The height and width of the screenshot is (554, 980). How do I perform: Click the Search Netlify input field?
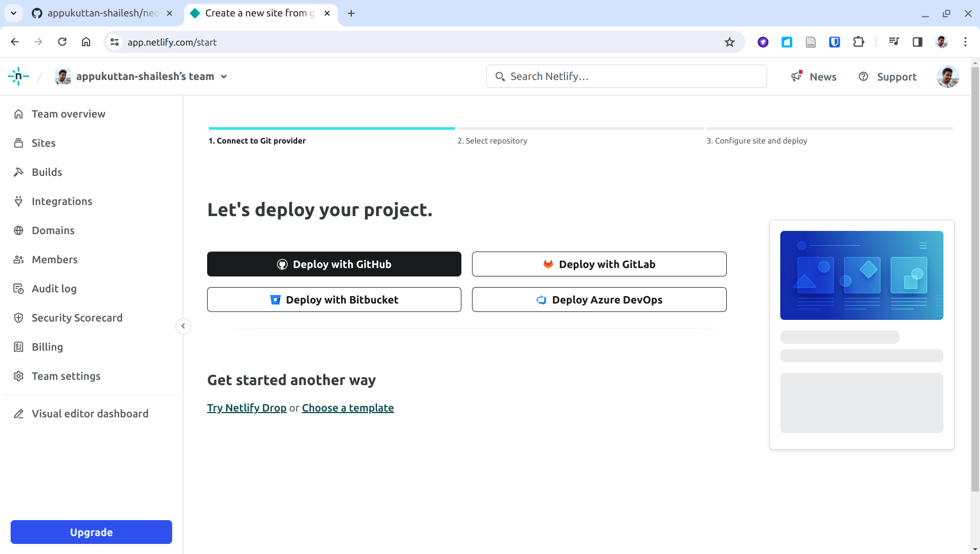pos(625,76)
